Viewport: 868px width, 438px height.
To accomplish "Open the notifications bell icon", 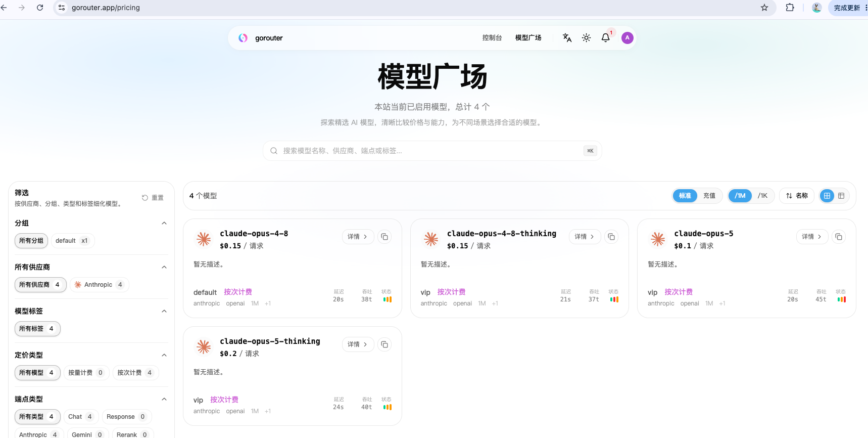I will pos(605,38).
